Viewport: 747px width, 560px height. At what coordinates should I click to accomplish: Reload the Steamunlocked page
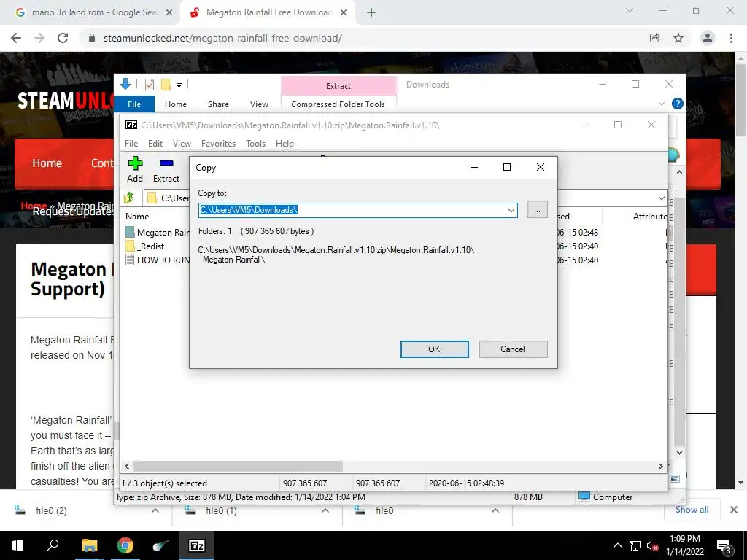pyautogui.click(x=63, y=38)
